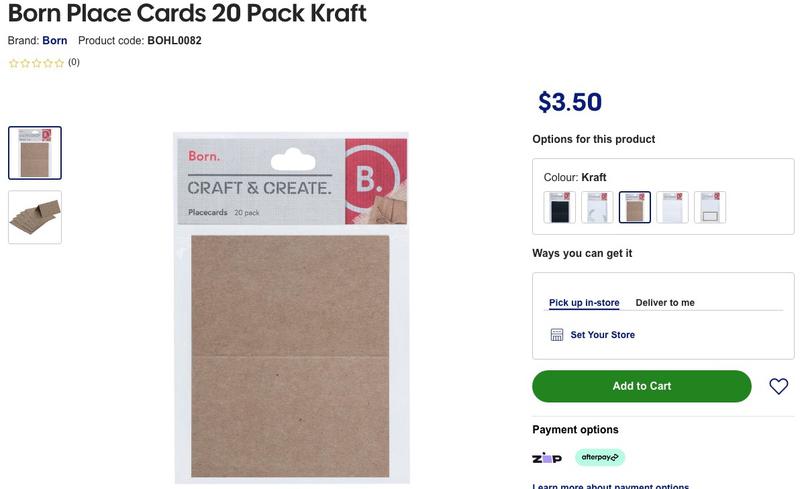Screen dimensions: 800x489
Task: Select the black colour swatch
Action: pos(559,207)
